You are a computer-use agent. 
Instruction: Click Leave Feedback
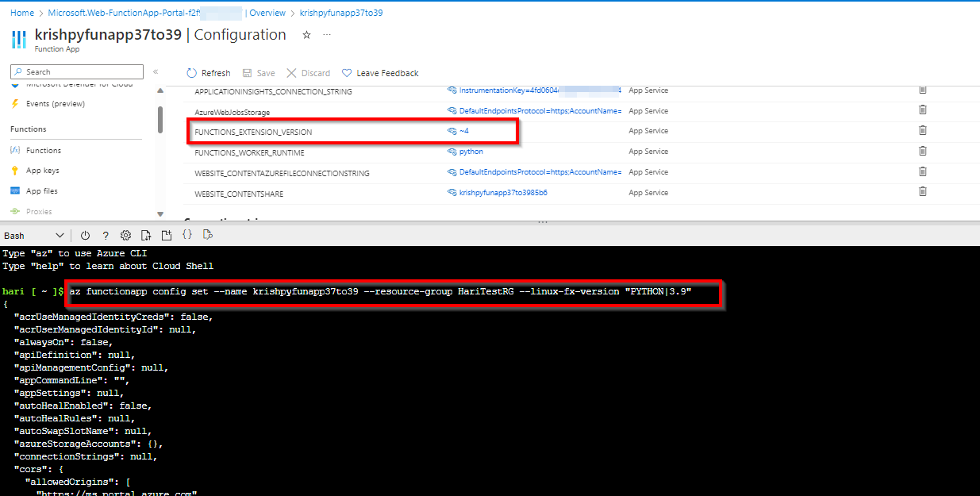380,73
